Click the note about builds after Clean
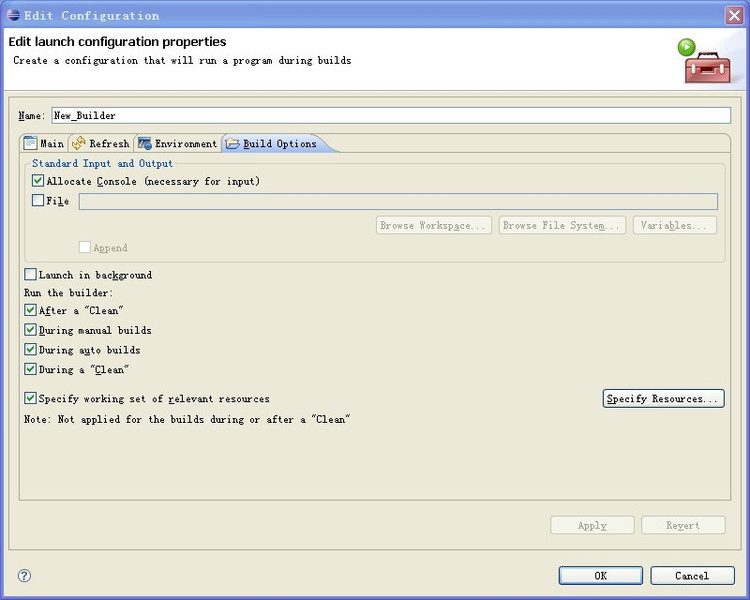750x600 pixels. pyautogui.click(x=187, y=420)
